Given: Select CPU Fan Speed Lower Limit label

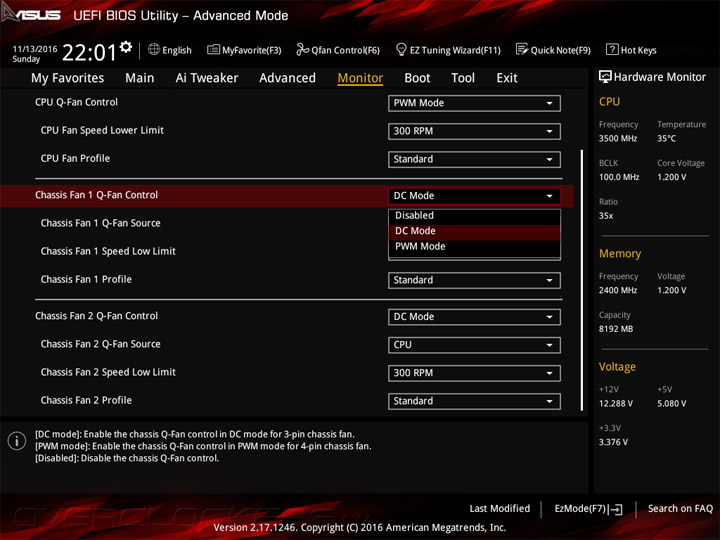Looking at the screenshot, I should pos(102,130).
